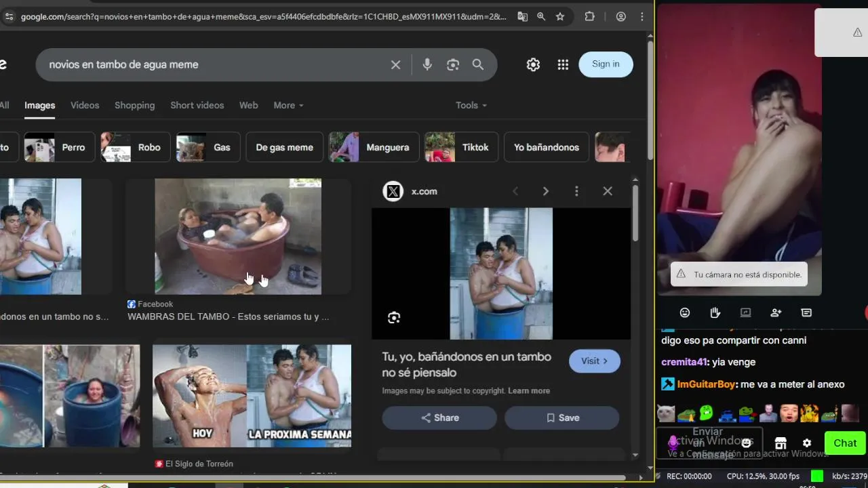Clear the search query with the X
Screen dimensions: 868x488
pos(395,64)
